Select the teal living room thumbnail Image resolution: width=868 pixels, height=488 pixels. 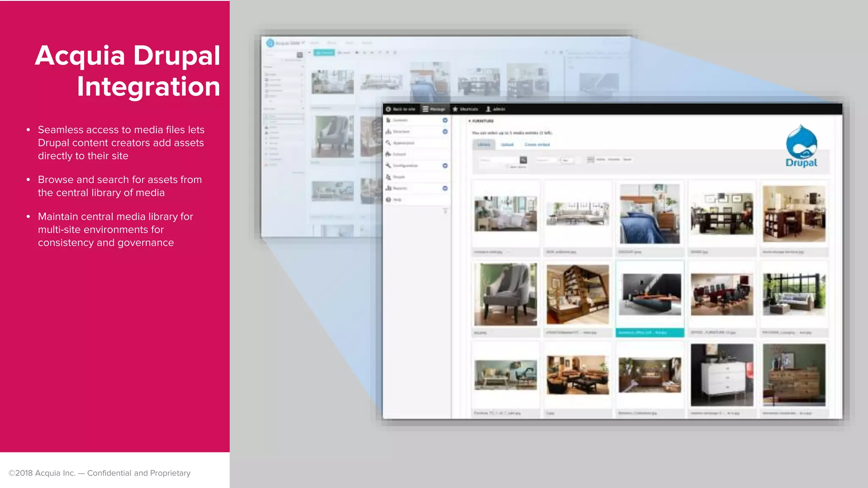pos(506,375)
